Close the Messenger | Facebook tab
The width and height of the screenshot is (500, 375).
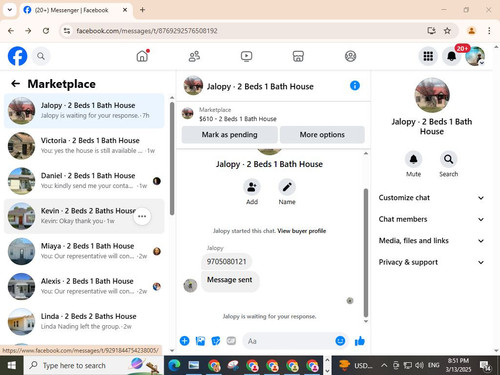coord(125,10)
